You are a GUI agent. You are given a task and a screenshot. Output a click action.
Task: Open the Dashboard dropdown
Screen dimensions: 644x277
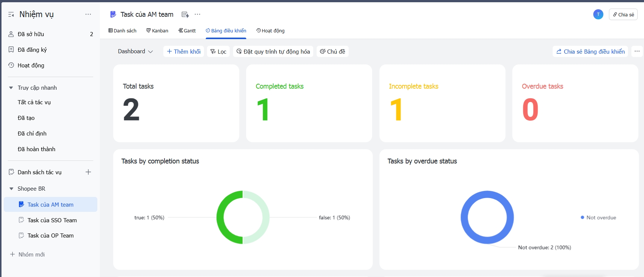pyautogui.click(x=135, y=51)
